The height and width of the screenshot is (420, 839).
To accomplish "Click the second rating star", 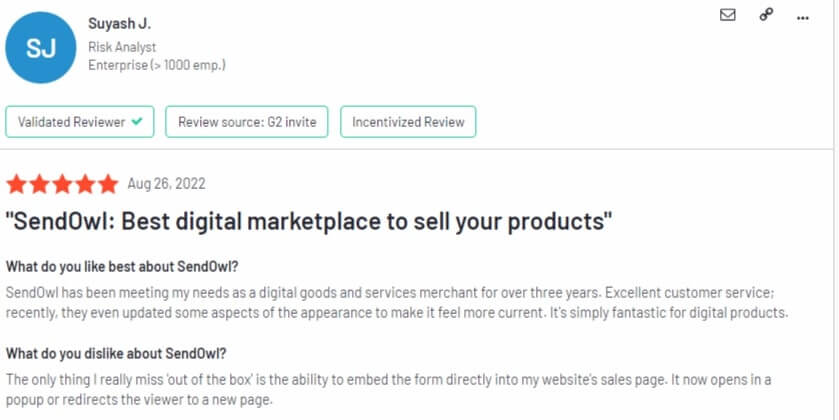I will 40,184.
